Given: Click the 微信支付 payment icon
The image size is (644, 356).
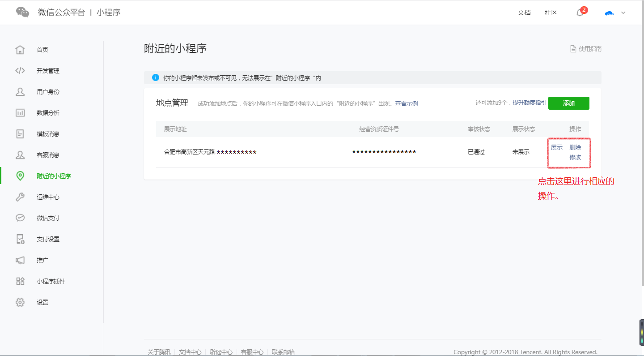Looking at the screenshot, I should (20, 218).
